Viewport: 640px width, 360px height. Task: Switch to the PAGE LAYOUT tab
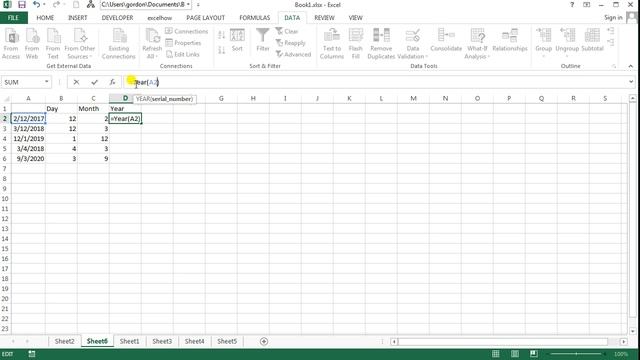[x=205, y=18]
